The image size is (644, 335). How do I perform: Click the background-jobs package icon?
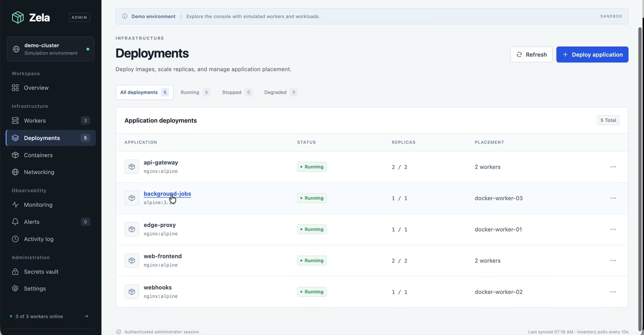(131, 198)
